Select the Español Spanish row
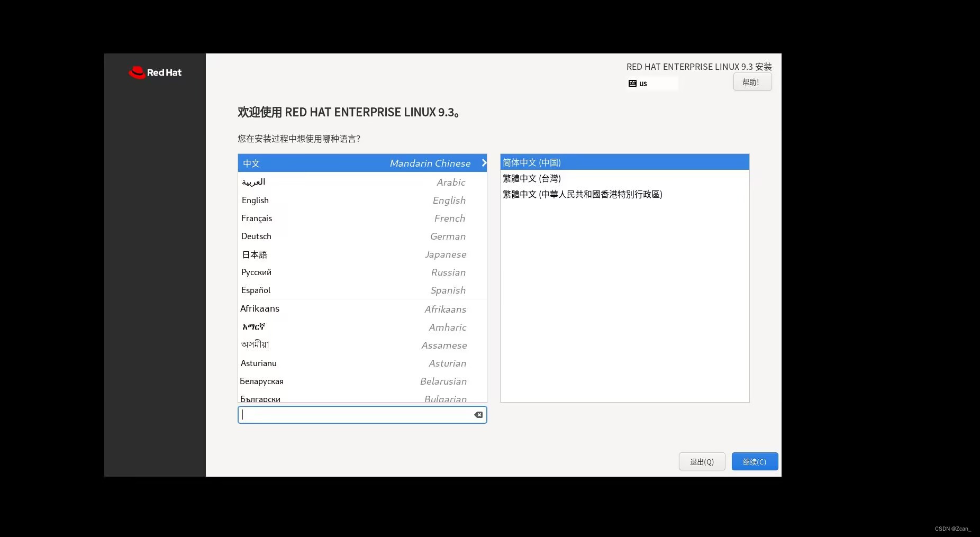The width and height of the screenshot is (980, 537). (362, 290)
